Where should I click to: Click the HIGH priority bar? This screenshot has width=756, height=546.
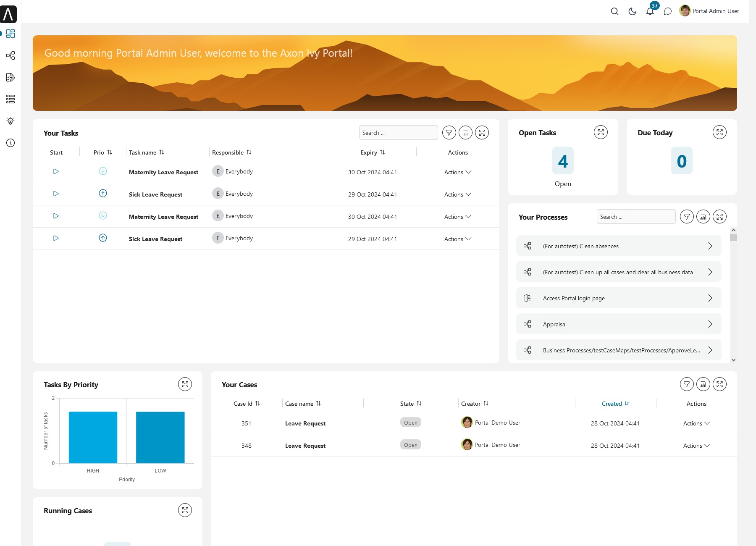pos(93,438)
